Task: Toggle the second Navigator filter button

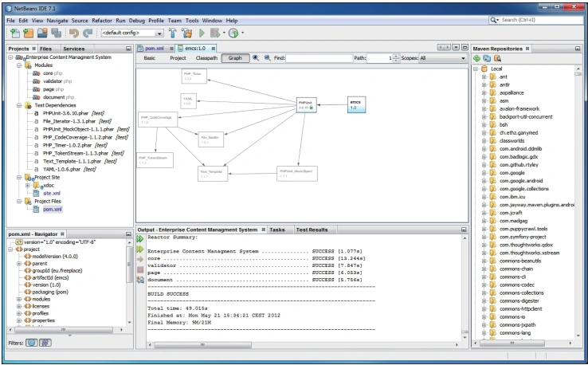Action: [45, 343]
